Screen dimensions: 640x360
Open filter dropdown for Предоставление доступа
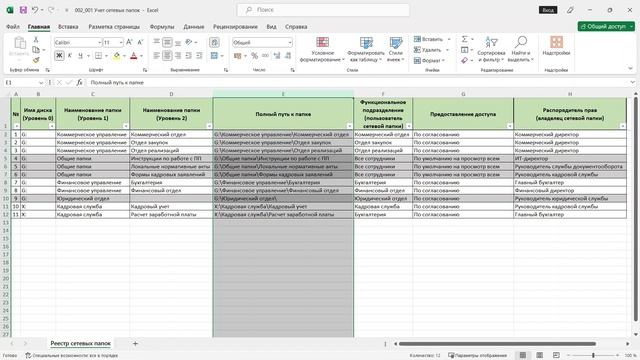509,126
